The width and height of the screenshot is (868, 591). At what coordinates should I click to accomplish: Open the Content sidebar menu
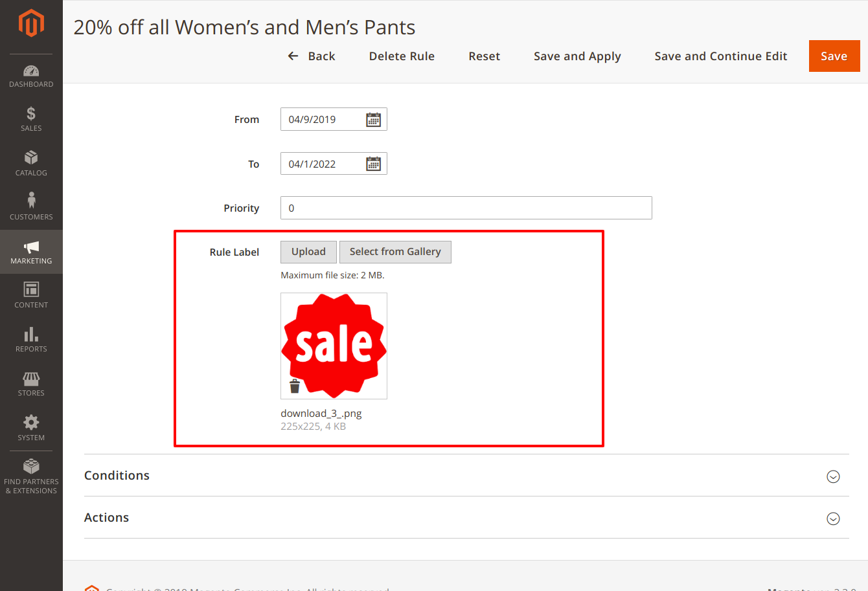coord(31,296)
